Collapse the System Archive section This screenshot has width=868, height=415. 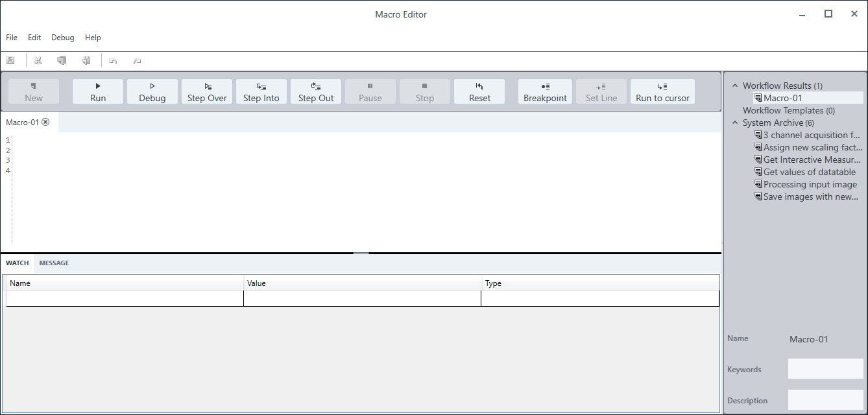tap(735, 123)
